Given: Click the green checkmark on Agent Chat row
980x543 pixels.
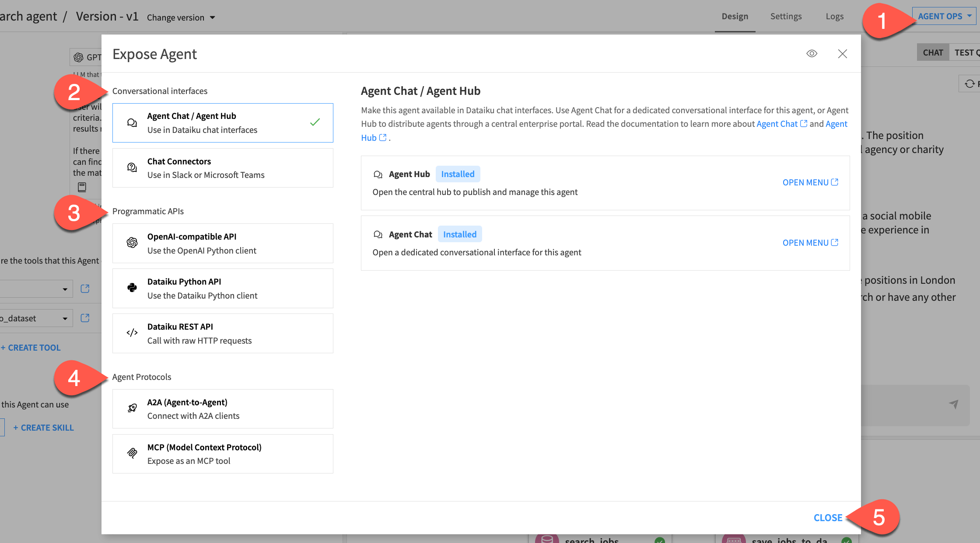Looking at the screenshot, I should click(x=315, y=122).
